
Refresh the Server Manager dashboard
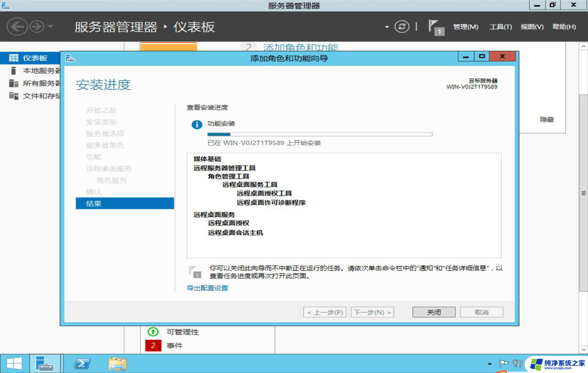click(402, 27)
